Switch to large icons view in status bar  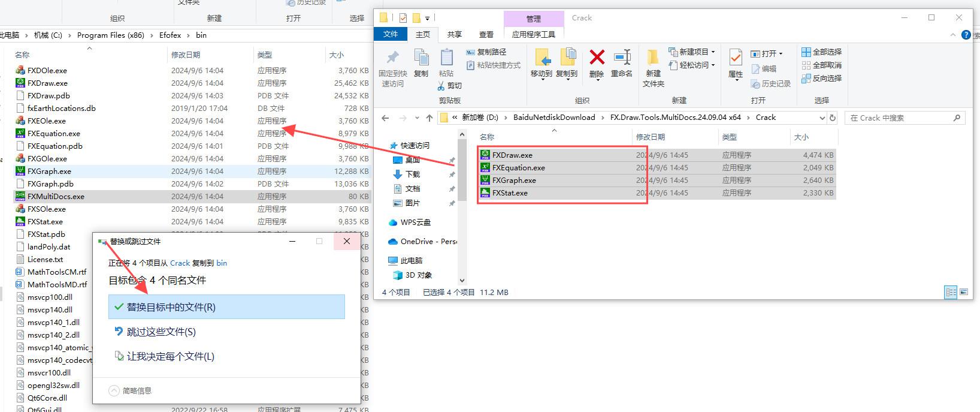coord(964,293)
